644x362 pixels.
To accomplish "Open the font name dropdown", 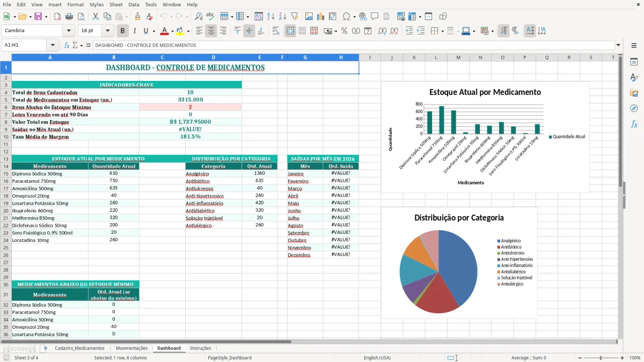I will [x=69, y=31].
